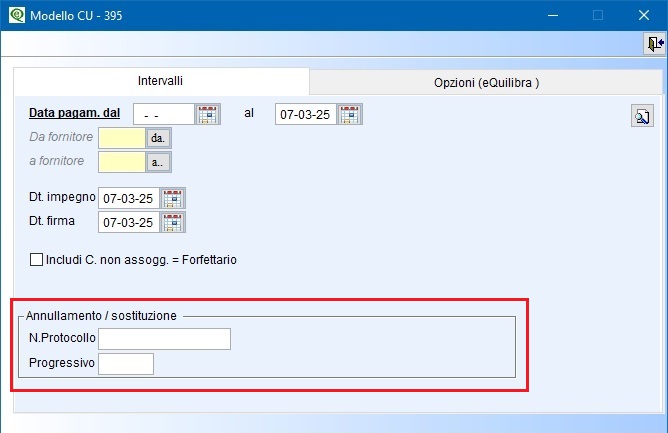
Task: Click the Da fornitore yellow field
Action: [122, 138]
